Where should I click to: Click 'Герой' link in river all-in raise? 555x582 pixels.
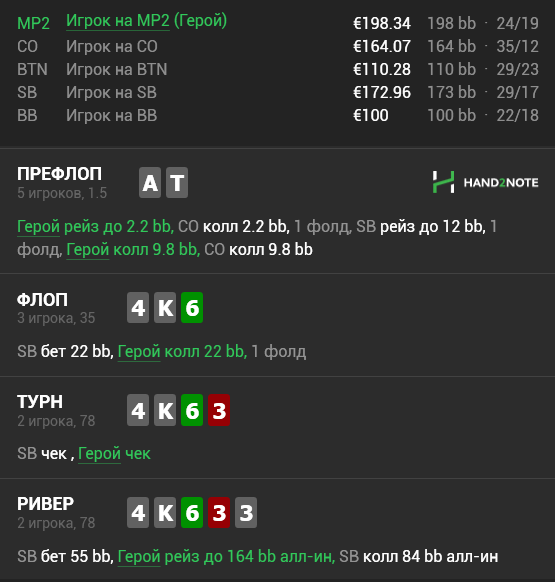pos(139,556)
